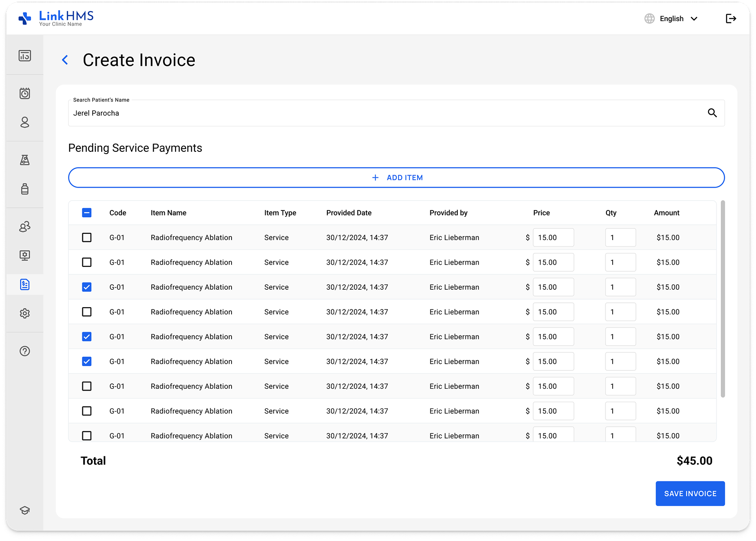Click the Code column header
The image size is (756, 541).
[118, 213]
